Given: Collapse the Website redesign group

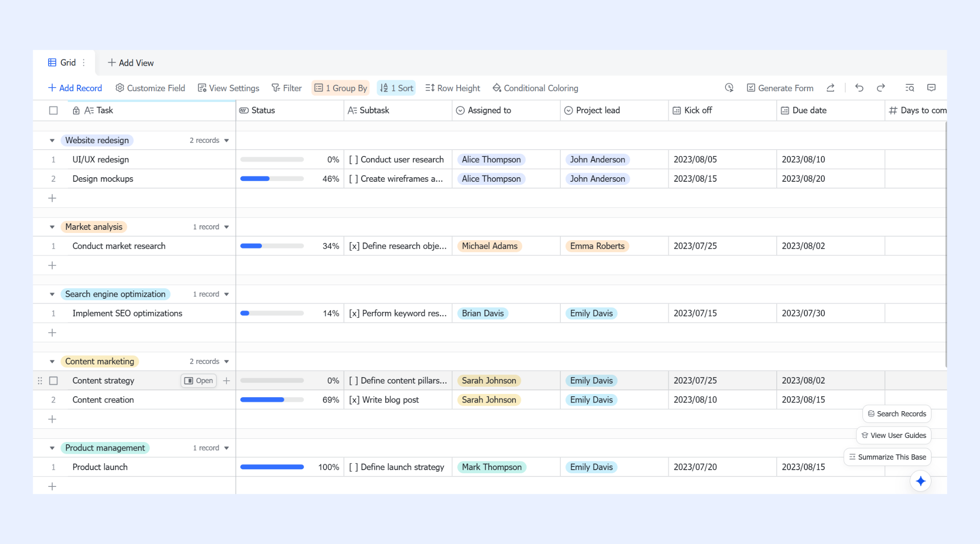Looking at the screenshot, I should (x=52, y=141).
